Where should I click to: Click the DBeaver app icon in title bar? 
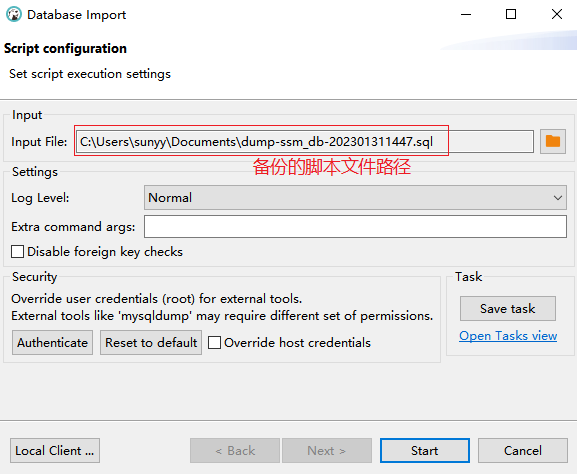(14, 15)
